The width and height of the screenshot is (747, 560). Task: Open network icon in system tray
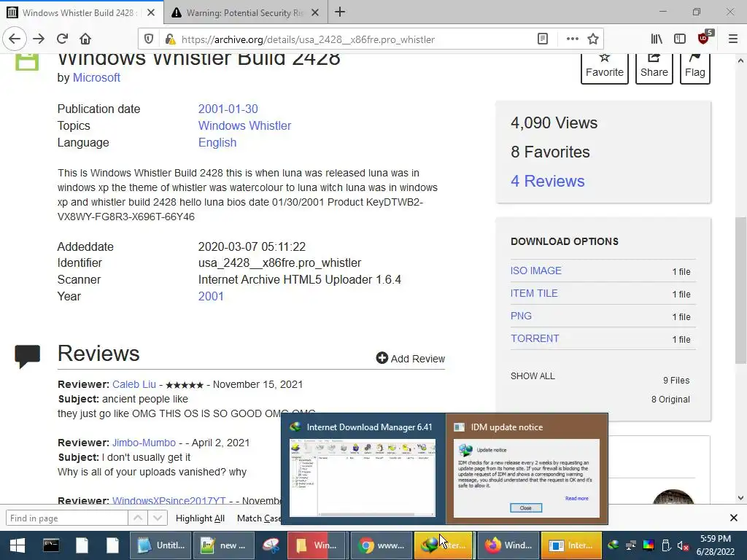[x=631, y=545]
